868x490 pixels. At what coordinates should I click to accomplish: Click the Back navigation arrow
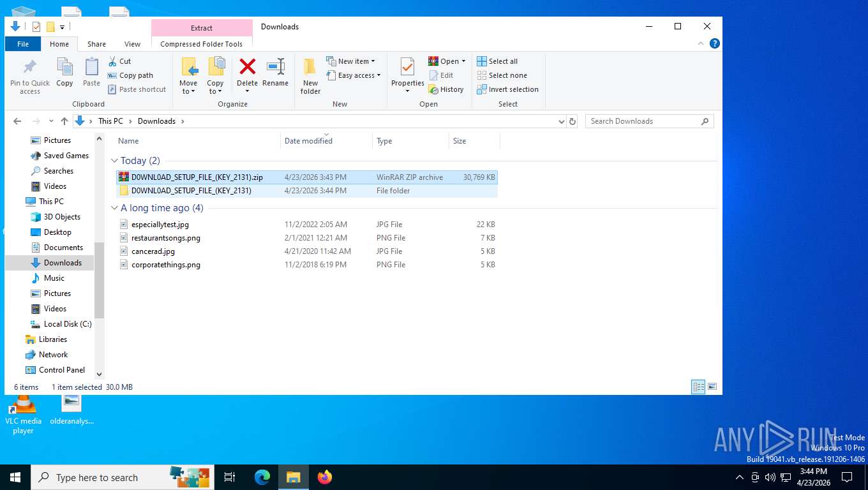point(17,121)
